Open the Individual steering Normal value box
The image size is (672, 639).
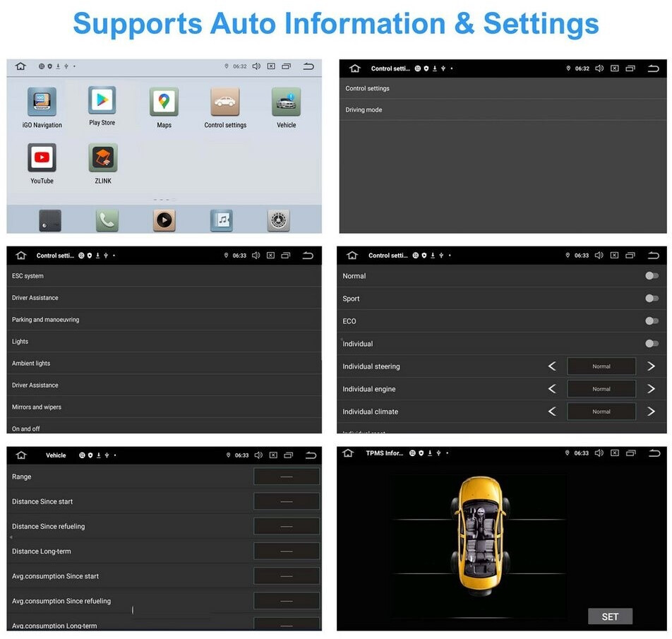[601, 366]
